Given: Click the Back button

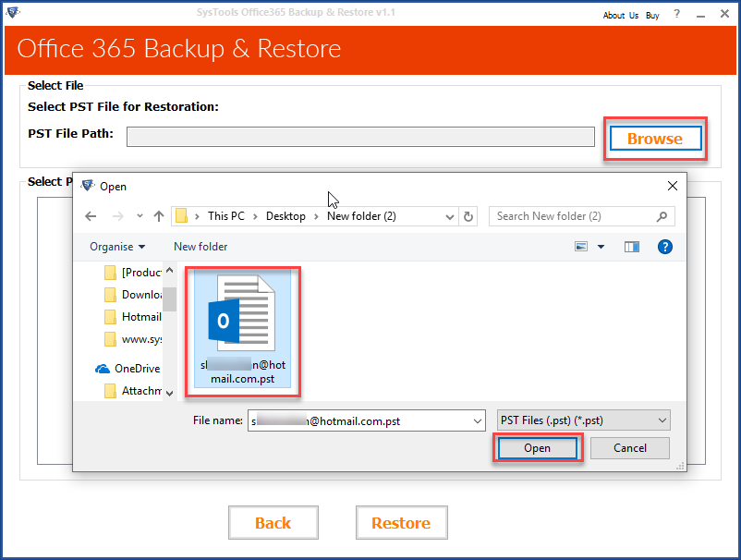Looking at the screenshot, I should click(x=273, y=522).
